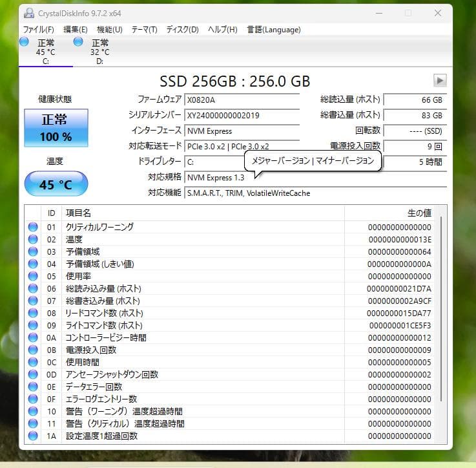Select raw value 000000002A9CF
Viewport: 476px width, 468px height.
pyautogui.click(x=400, y=301)
